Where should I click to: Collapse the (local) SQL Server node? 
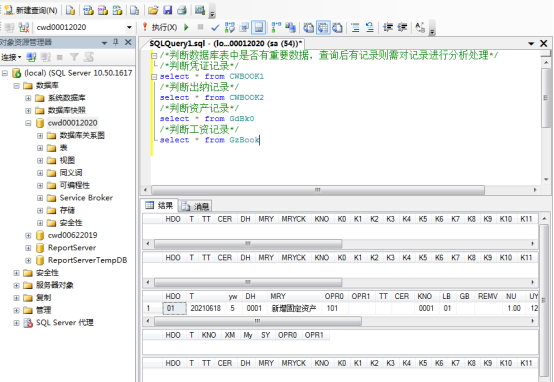tap(5, 73)
